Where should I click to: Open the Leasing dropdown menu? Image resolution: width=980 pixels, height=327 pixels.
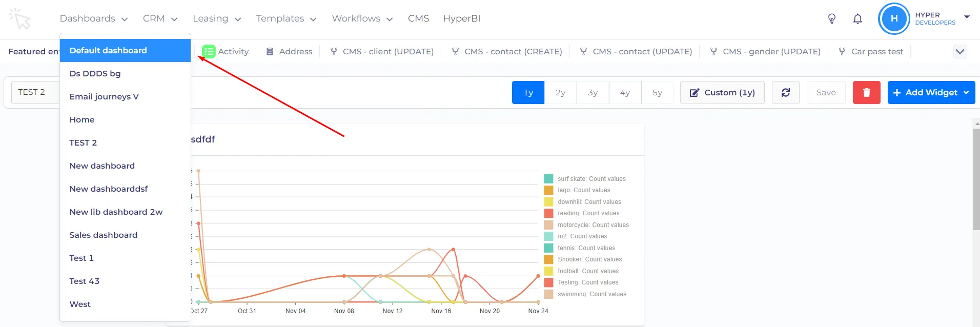pyautogui.click(x=217, y=18)
